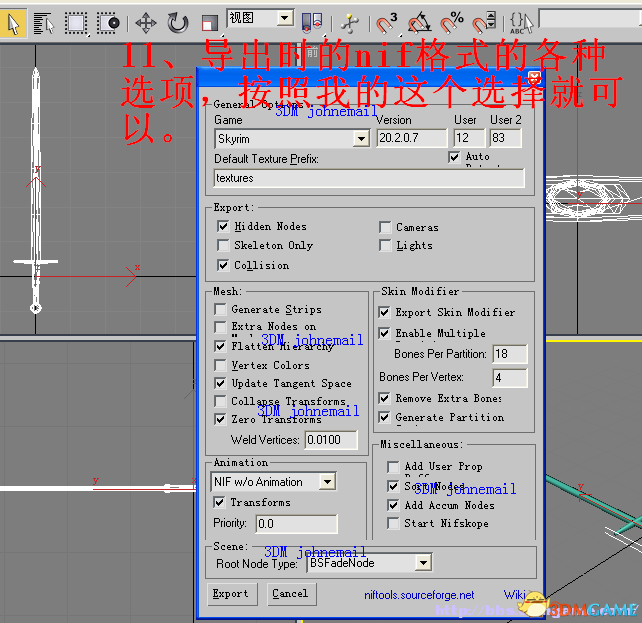Enable Add User Prop Buffer checkbox
Image resolution: width=642 pixels, height=623 pixels.
point(393,467)
